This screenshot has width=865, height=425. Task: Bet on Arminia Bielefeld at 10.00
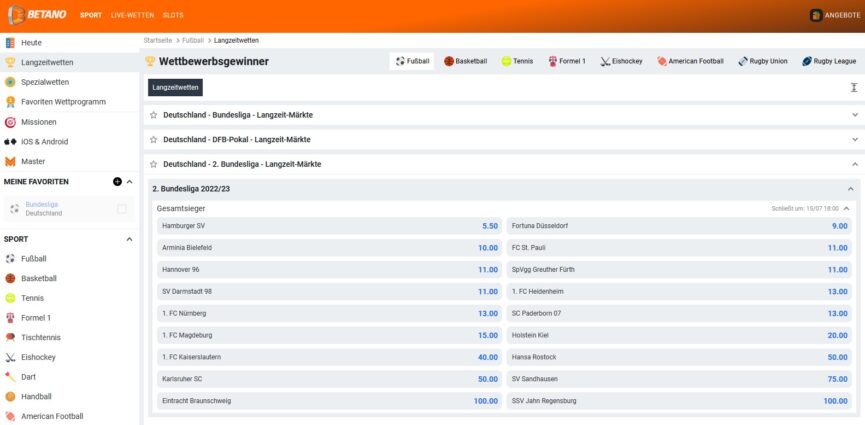pos(329,248)
